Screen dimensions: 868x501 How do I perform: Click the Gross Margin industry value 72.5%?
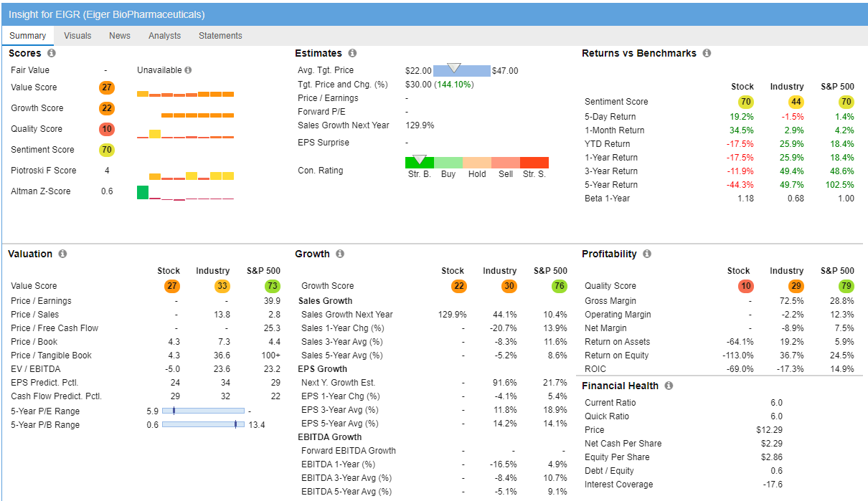click(792, 301)
